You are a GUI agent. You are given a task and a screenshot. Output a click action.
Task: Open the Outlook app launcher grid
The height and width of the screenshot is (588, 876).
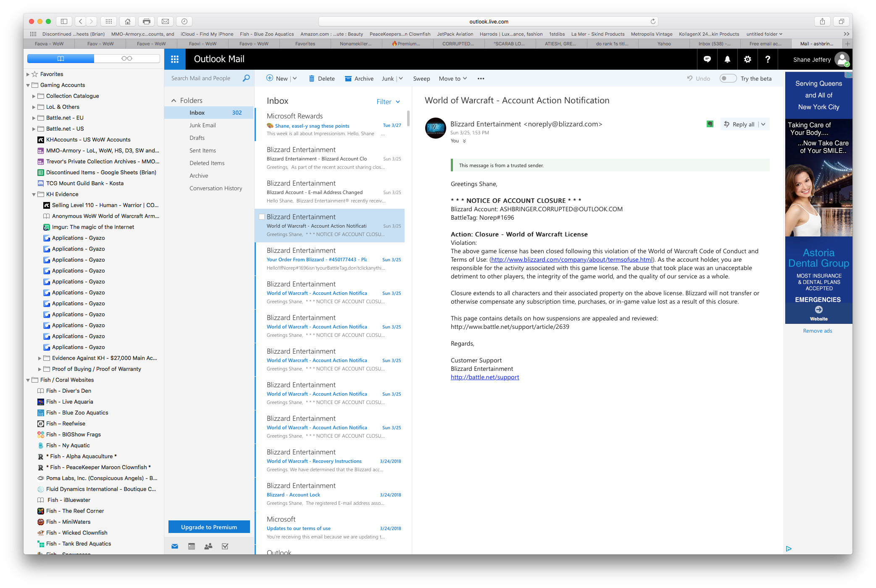click(x=175, y=59)
